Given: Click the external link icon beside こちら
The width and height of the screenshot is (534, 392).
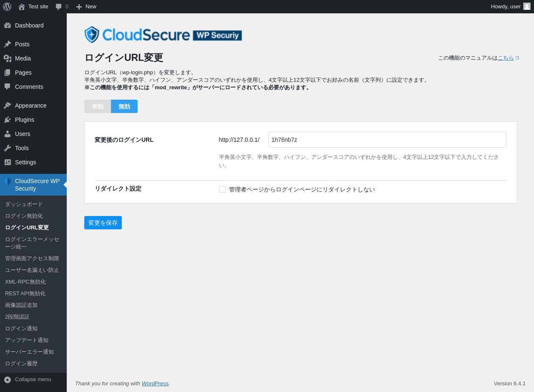Looking at the screenshot, I should coord(517,58).
